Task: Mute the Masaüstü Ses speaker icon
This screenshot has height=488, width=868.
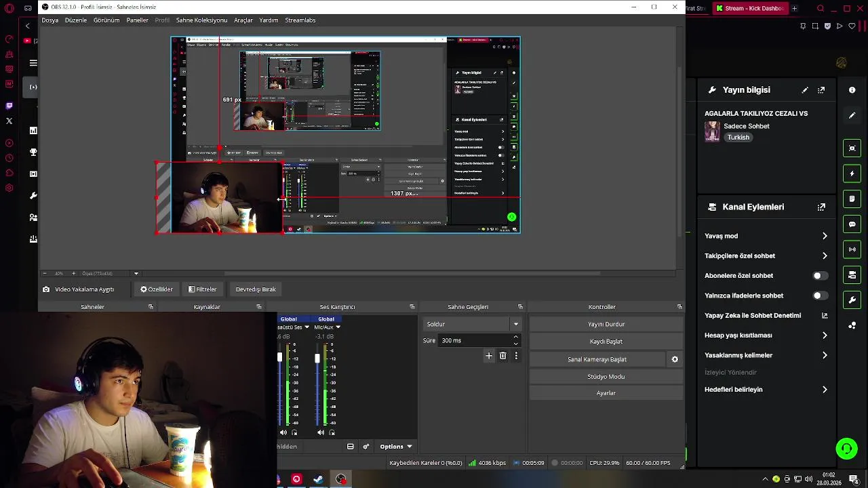Action: coord(283,432)
